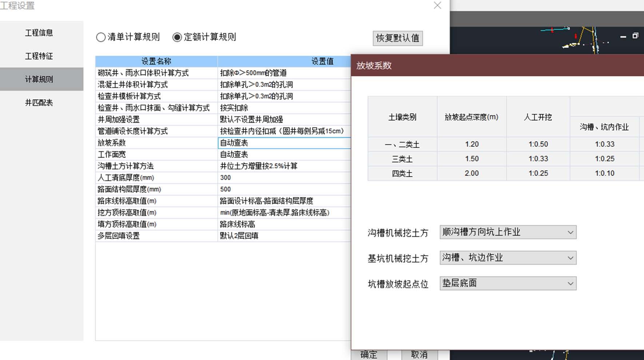Click 沟槽土方计算方法 row name
Image resolution: width=644 pixels, height=360 pixels.
tap(126, 166)
